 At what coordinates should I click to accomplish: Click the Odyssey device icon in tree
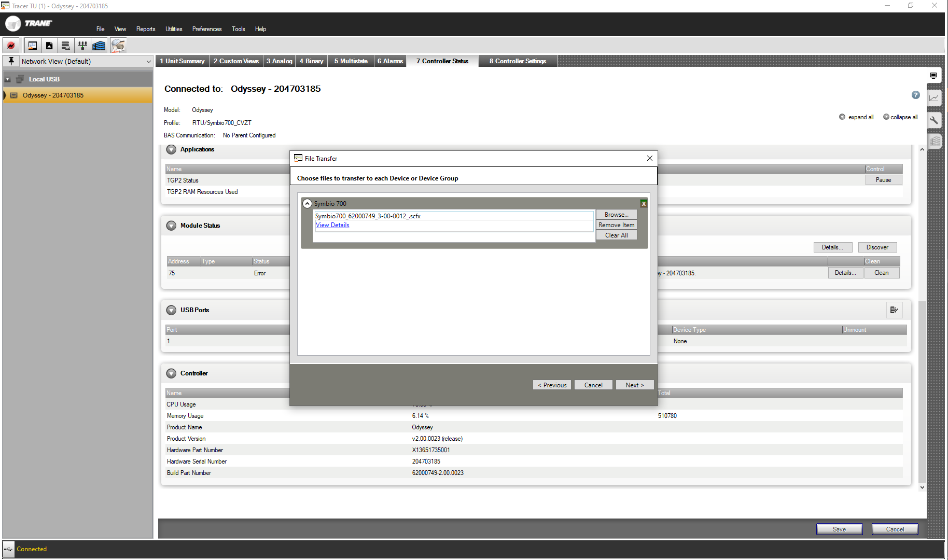14,95
